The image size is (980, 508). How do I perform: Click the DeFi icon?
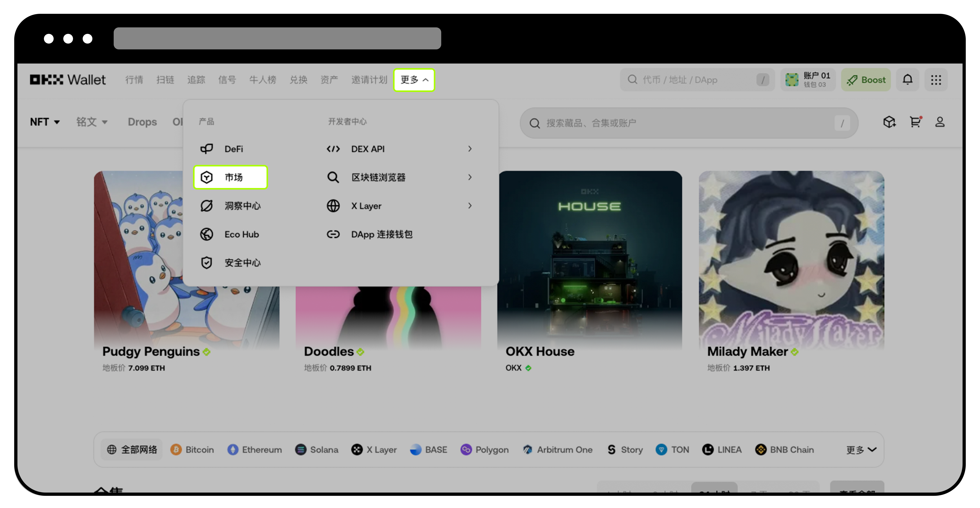coord(207,149)
